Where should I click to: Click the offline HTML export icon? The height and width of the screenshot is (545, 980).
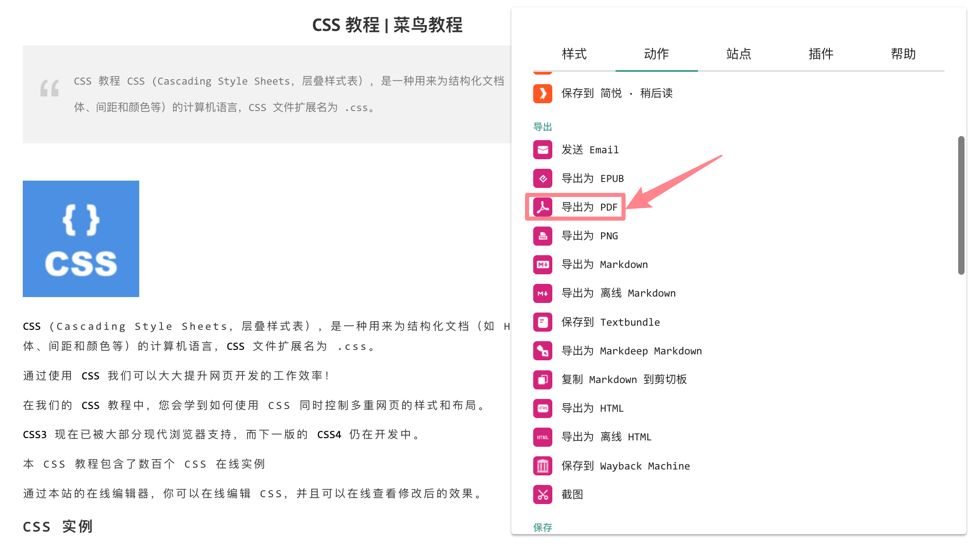point(543,437)
